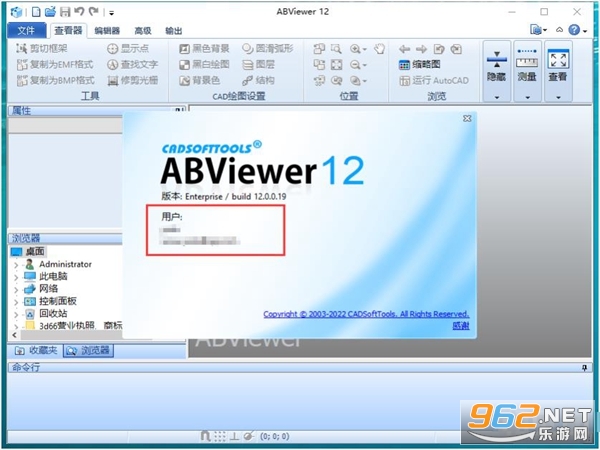
Task: Toggle the 黑色背景 setting
Action: click(x=204, y=49)
